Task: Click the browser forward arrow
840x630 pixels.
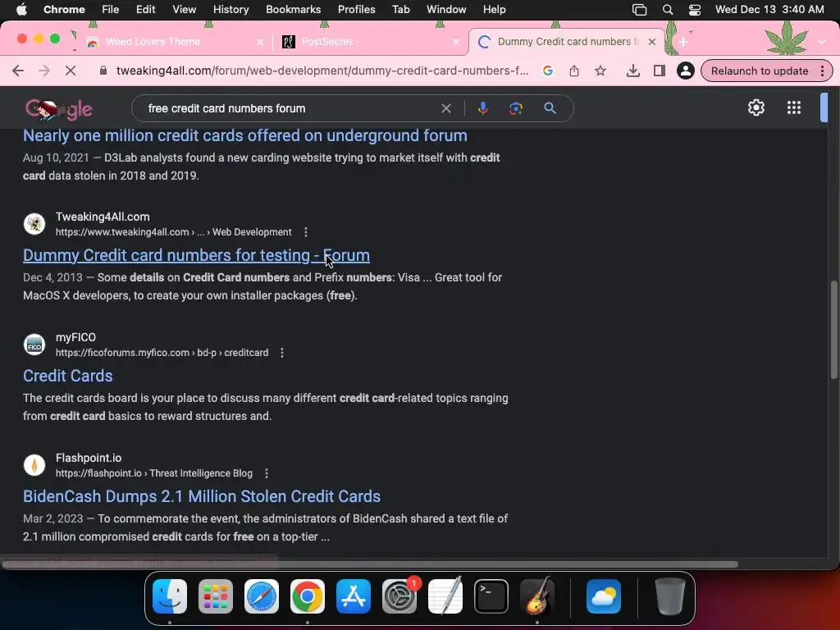Action: click(44, 71)
